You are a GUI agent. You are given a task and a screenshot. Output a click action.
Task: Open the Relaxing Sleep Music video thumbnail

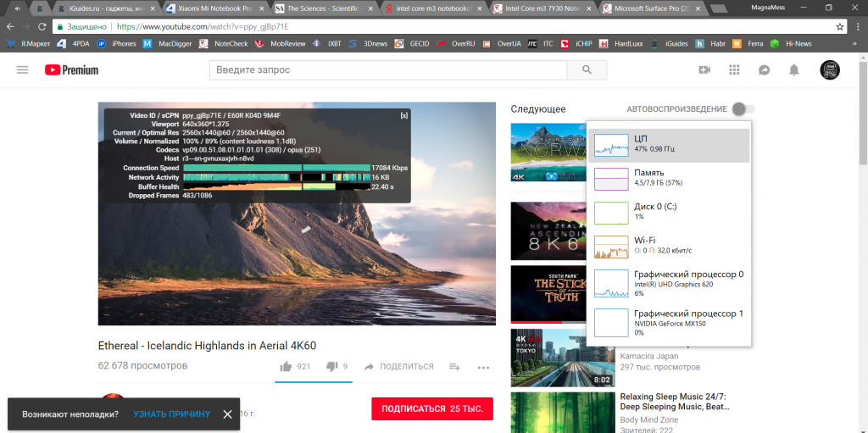point(562,412)
